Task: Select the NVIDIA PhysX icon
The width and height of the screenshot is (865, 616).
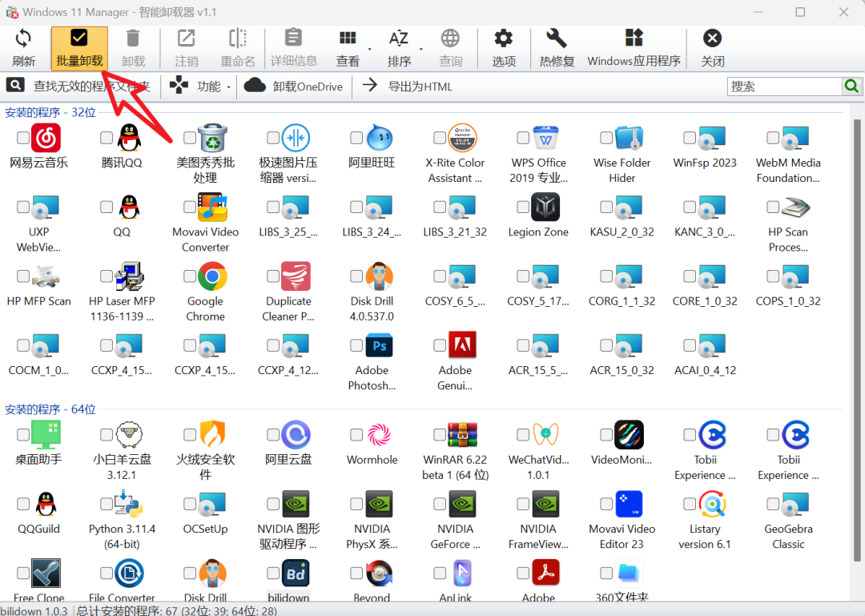Action: (x=379, y=504)
